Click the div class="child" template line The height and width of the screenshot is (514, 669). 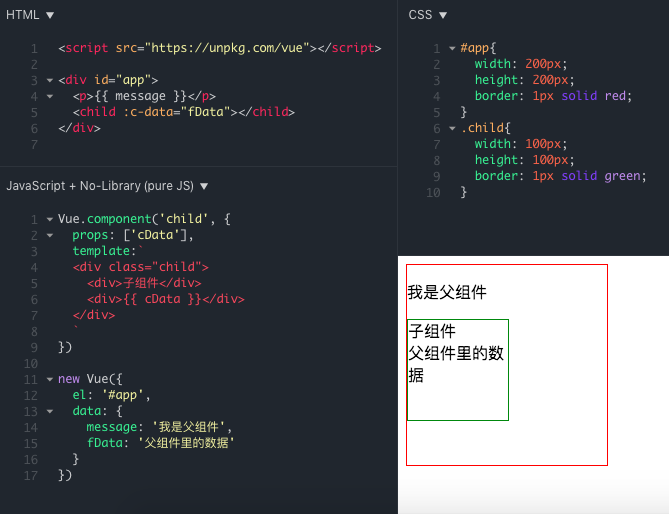click(x=140, y=267)
